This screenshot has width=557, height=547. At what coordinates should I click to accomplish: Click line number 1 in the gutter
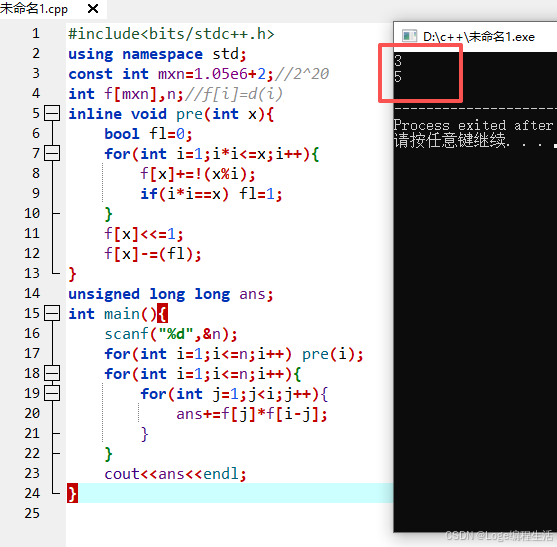36,33
